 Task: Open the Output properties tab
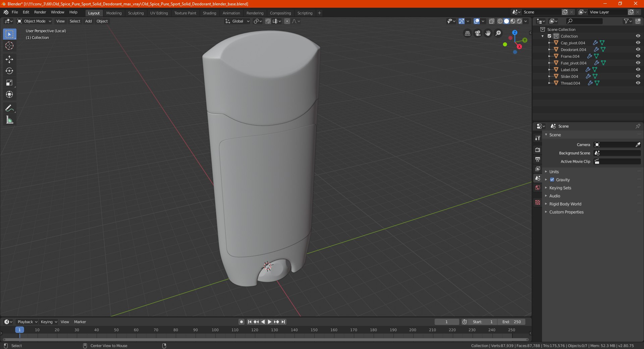click(538, 159)
